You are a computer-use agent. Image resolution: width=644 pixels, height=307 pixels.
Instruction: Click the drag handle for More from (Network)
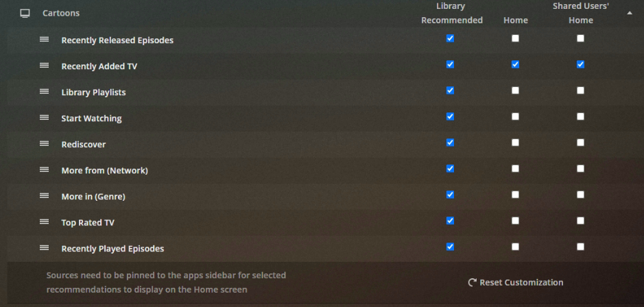(x=44, y=169)
